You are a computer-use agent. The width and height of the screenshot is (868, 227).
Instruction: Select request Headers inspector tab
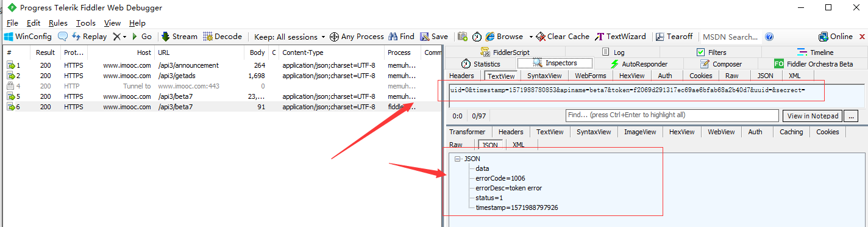pos(461,76)
